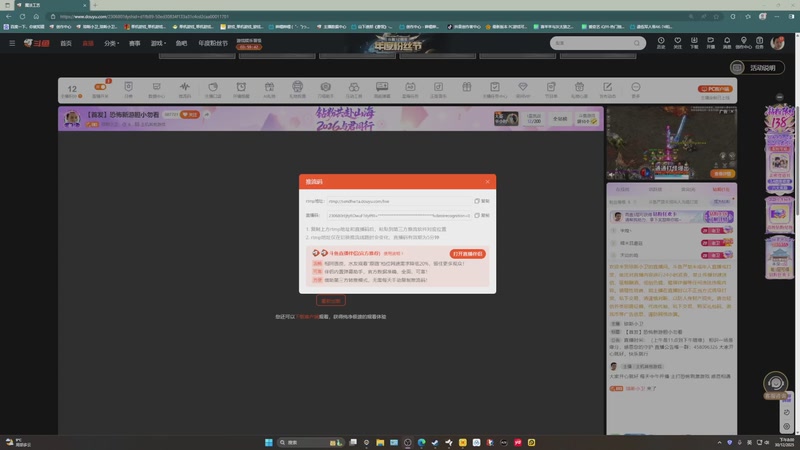The image size is (800, 450).
Task: Go to 赛事 in the top navigation
Action: coord(135,43)
